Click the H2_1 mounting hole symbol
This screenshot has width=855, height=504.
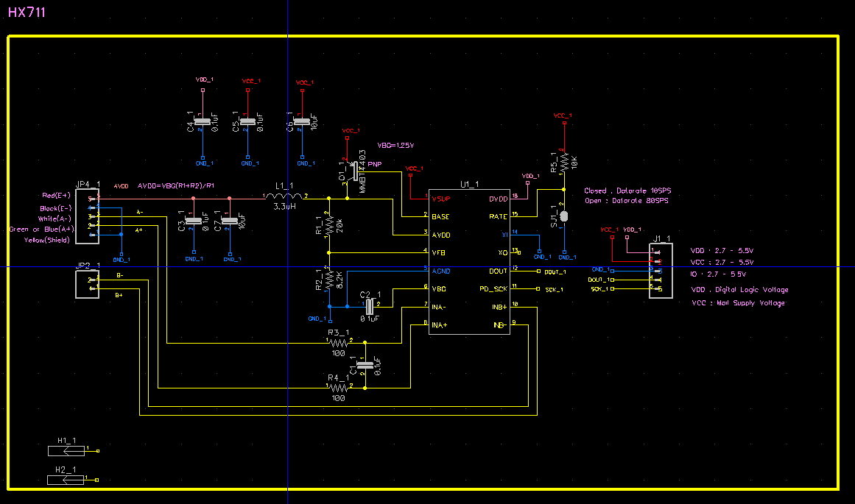pyautogui.click(x=66, y=480)
